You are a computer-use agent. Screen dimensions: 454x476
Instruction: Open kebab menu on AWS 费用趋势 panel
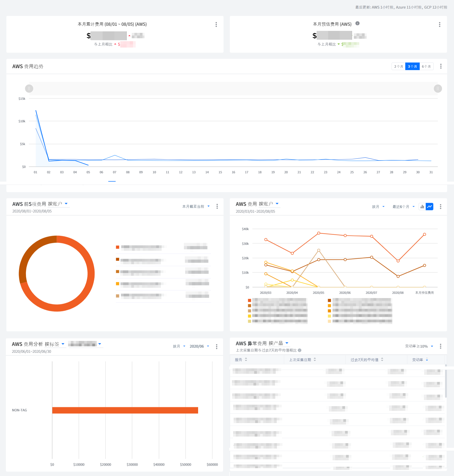(x=441, y=66)
